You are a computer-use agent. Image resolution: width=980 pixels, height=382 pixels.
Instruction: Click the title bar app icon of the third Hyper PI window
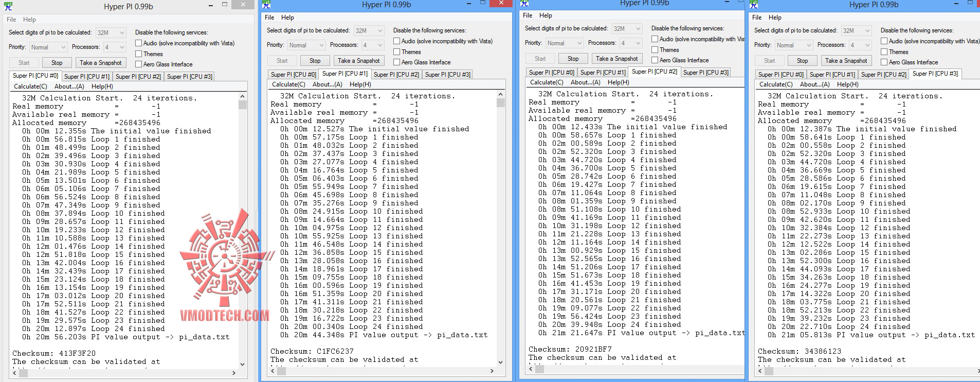click(524, 3)
